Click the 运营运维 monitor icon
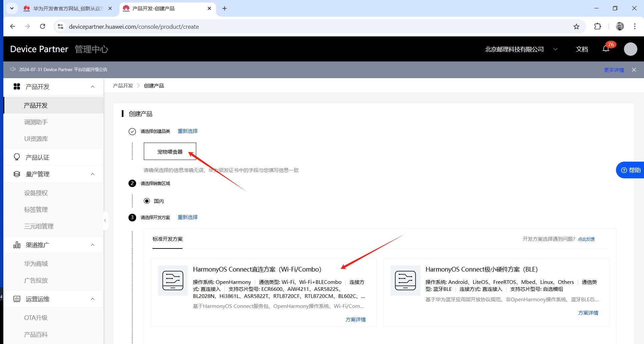 (x=17, y=299)
